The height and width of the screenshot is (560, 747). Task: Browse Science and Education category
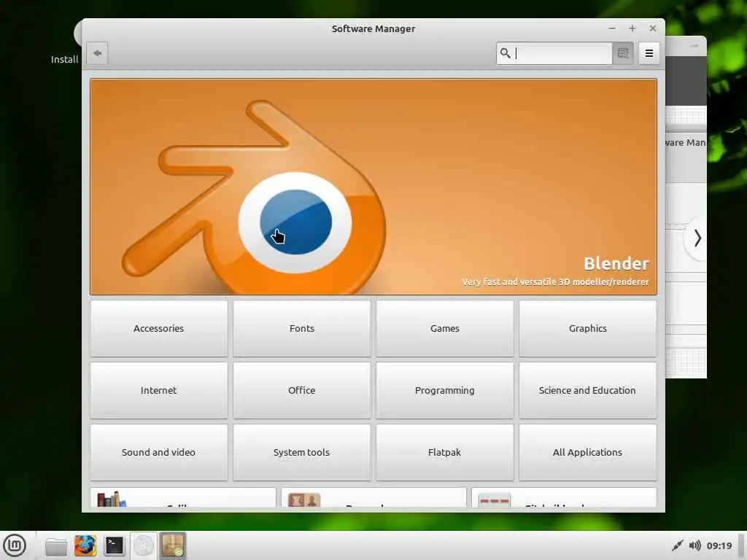587,390
